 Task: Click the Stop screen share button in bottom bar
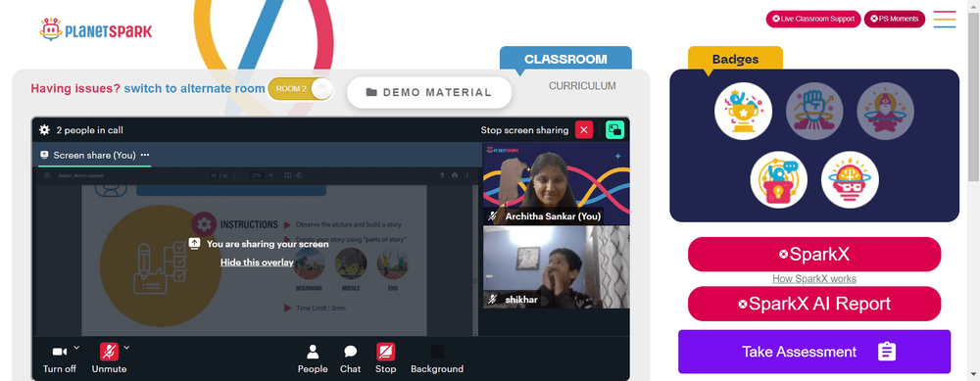coord(385,359)
